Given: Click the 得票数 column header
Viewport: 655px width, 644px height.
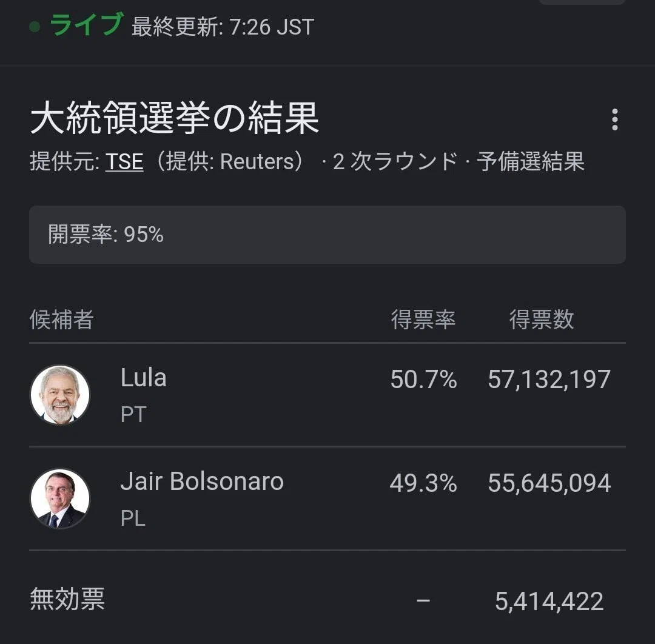Looking at the screenshot, I should click(x=542, y=320).
